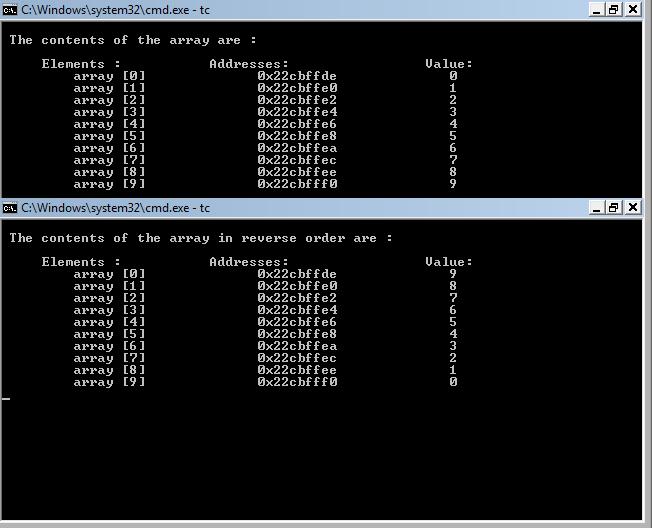Minimize the top cmd.exe window
The image size is (652, 528).
[596, 9]
